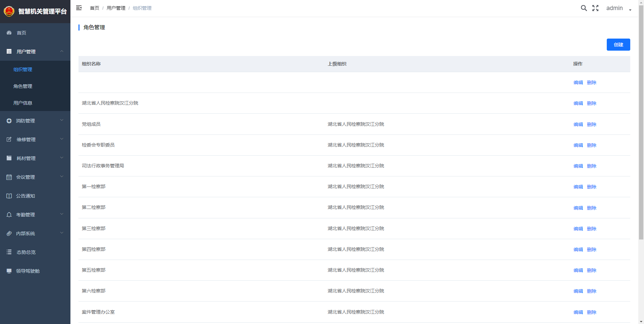Image resolution: width=644 pixels, height=324 pixels.
Task: Expand the 考勤管理 menu chevron
Action: (x=62, y=214)
